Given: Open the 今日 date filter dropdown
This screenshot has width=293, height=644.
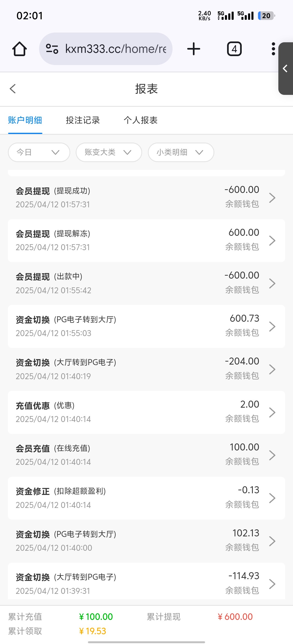Looking at the screenshot, I should 39,152.
